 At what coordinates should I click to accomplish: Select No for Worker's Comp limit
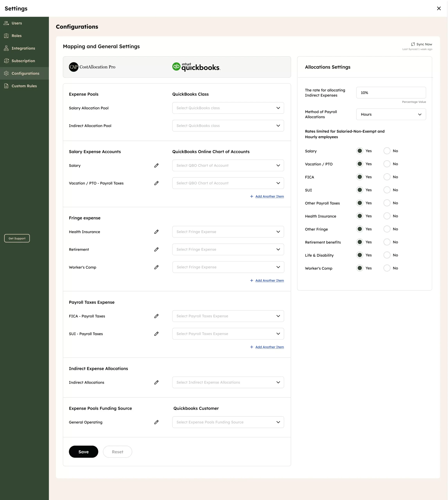pos(387,268)
